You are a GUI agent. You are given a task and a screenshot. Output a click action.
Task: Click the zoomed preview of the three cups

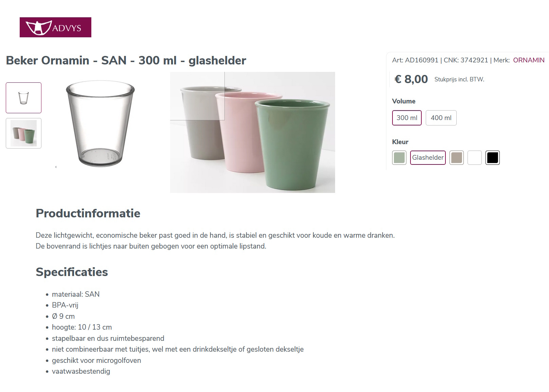point(252,132)
